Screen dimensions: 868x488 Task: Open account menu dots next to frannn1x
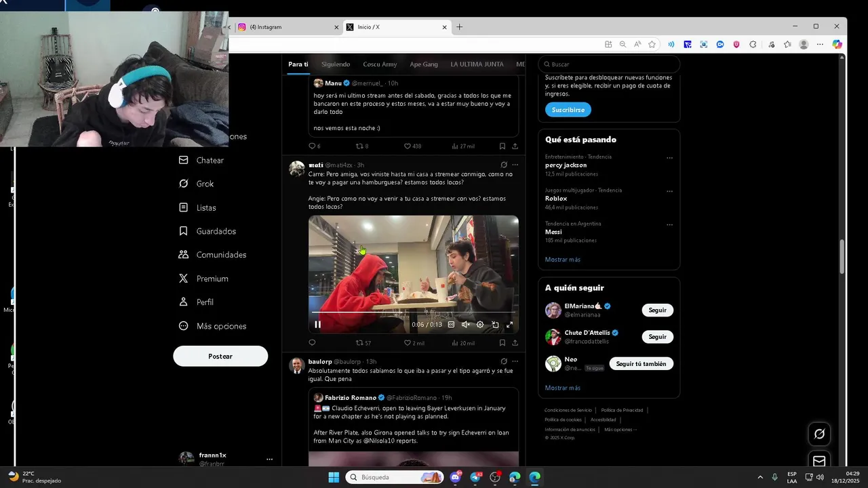[269, 459]
